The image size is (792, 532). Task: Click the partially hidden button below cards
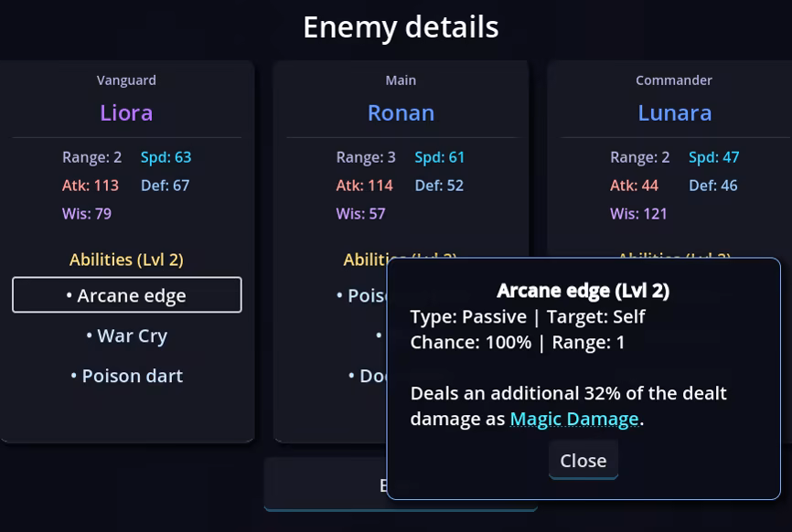tap(326, 484)
